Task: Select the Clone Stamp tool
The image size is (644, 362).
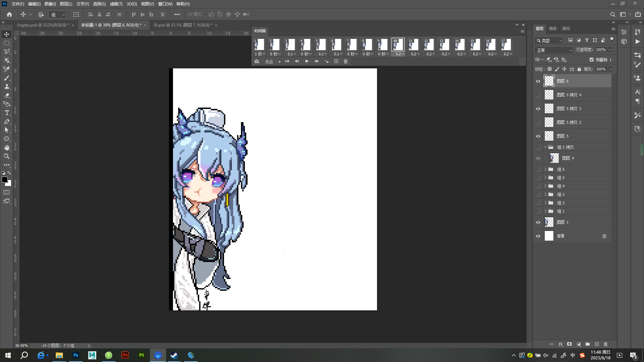Action: click(7, 86)
